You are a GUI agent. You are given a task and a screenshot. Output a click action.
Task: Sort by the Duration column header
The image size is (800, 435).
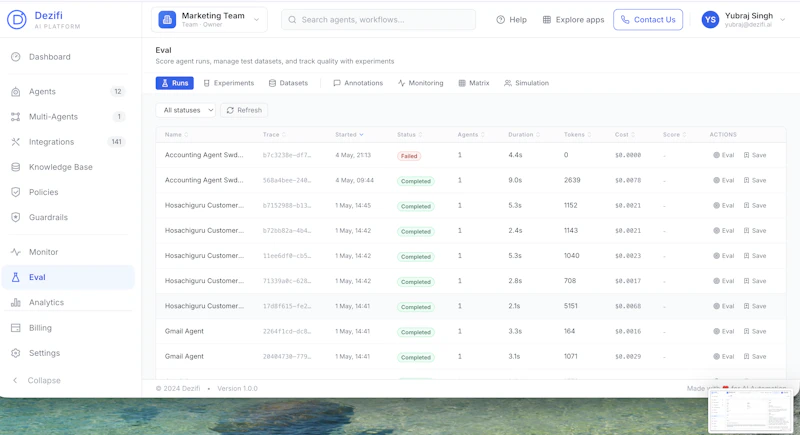click(x=524, y=135)
